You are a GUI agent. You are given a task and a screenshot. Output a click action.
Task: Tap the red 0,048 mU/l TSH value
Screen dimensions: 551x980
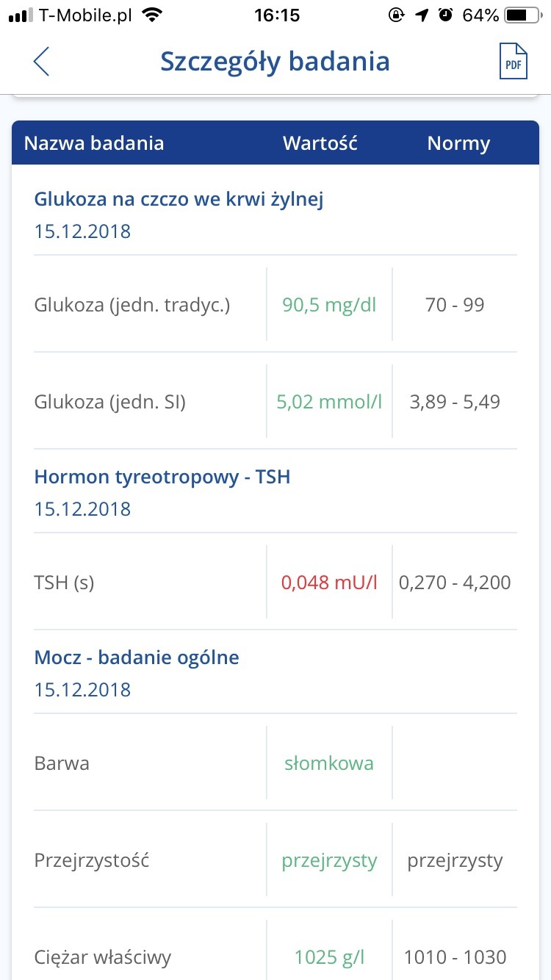tap(329, 583)
